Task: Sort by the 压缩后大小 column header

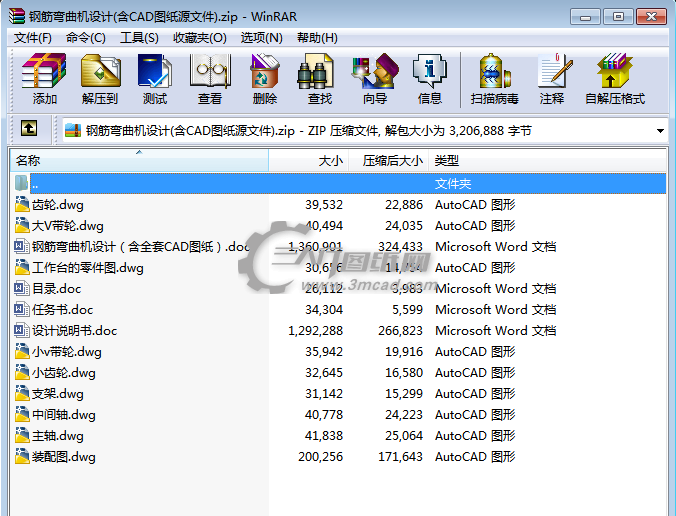Action: tap(389, 160)
